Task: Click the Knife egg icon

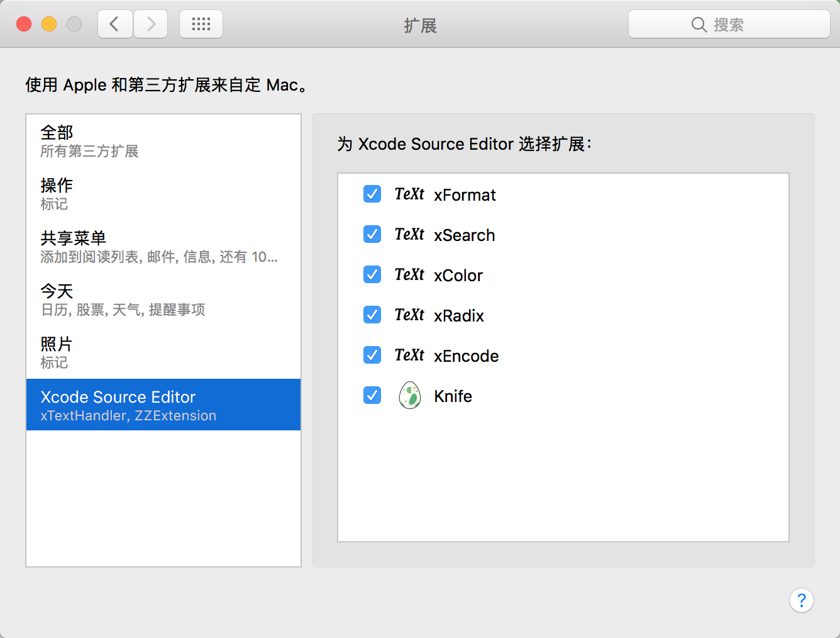Action: pos(410,396)
